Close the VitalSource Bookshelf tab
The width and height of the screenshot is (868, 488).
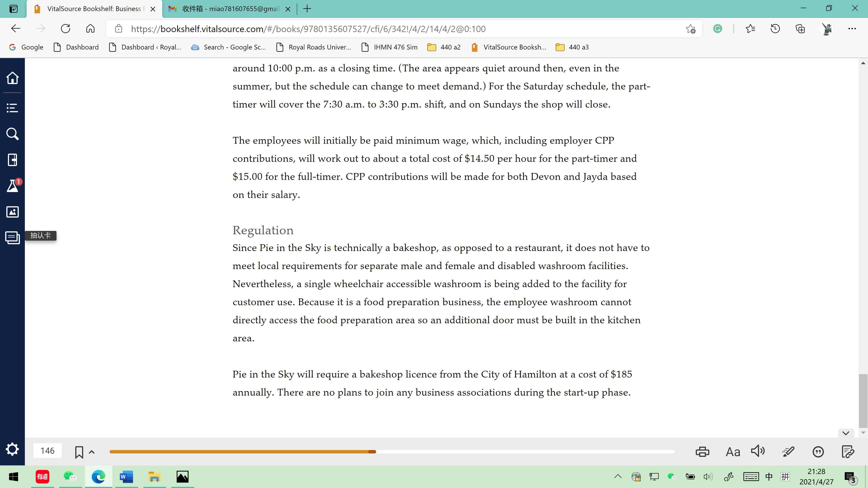tap(153, 9)
